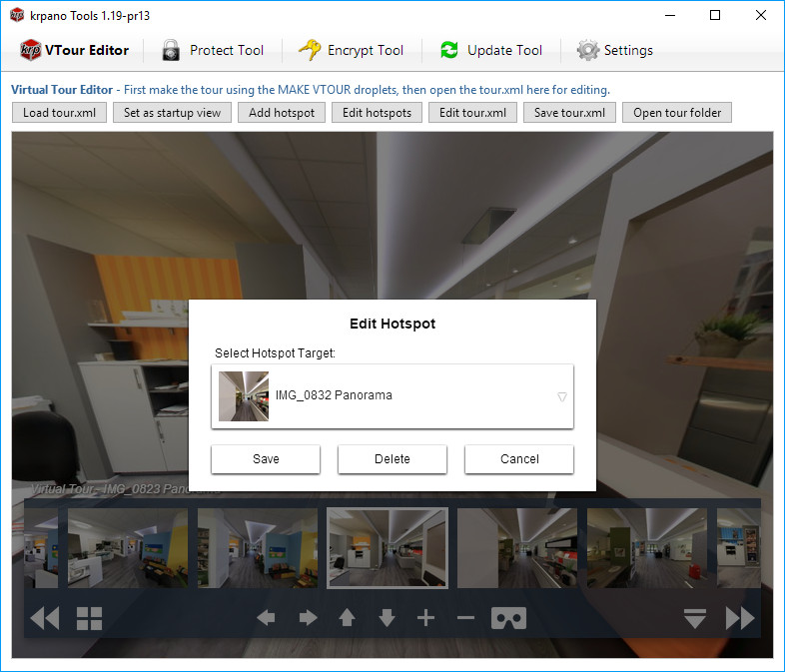
Task: Open the Update Tool tab
Action: click(x=491, y=50)
